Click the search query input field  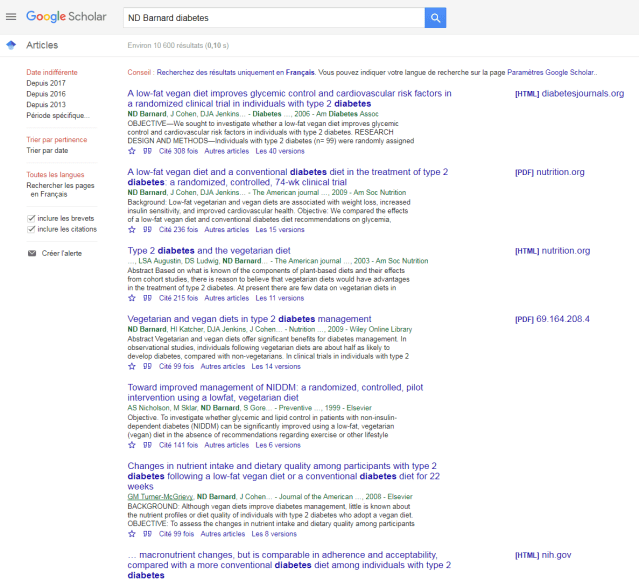pyautogui.click(x=272, y=17)
